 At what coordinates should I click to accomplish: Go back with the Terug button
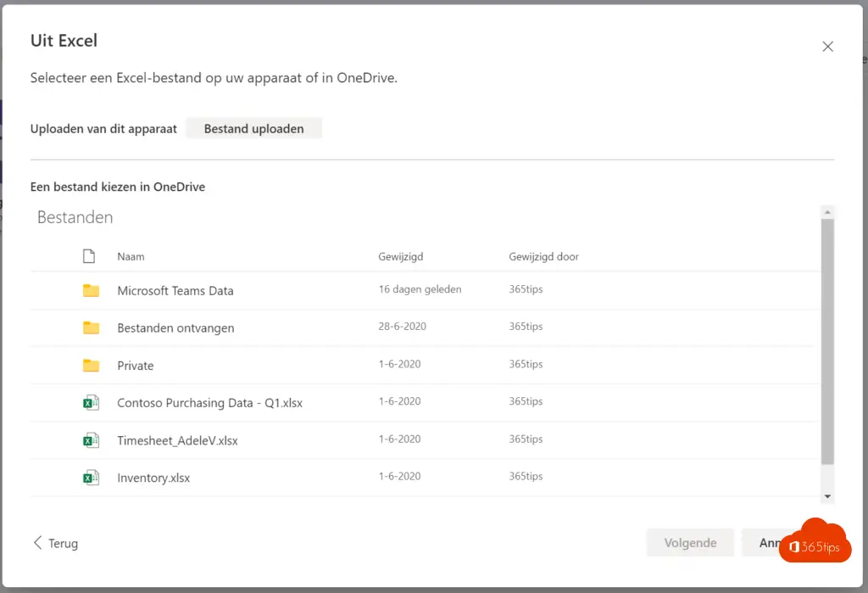55,543
